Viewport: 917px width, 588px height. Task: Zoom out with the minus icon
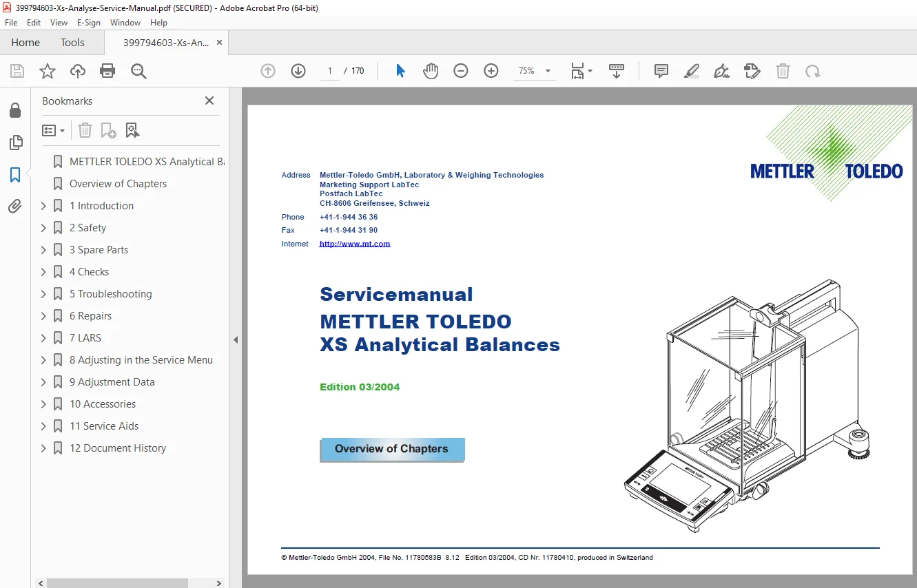(x=461, y=71)
